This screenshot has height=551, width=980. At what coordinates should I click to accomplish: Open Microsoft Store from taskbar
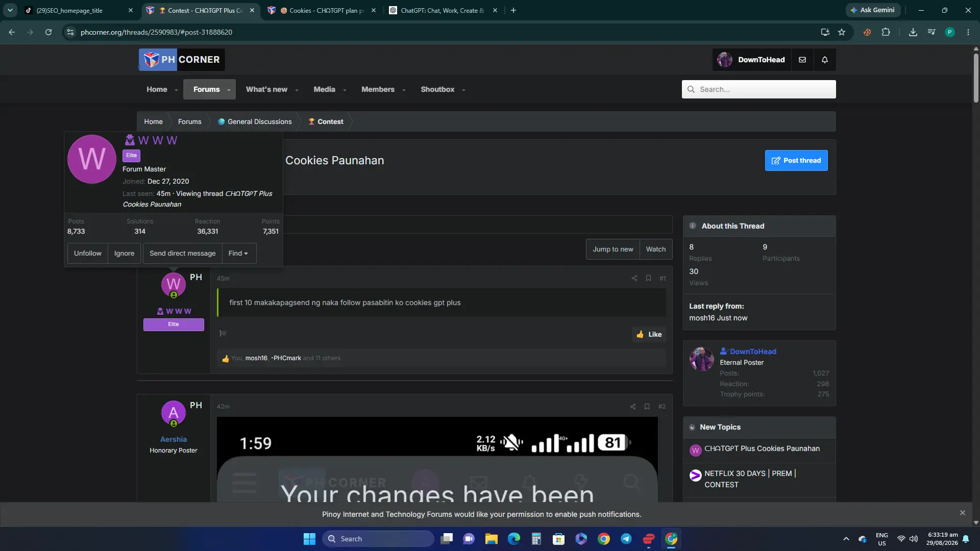coord(559,539)
